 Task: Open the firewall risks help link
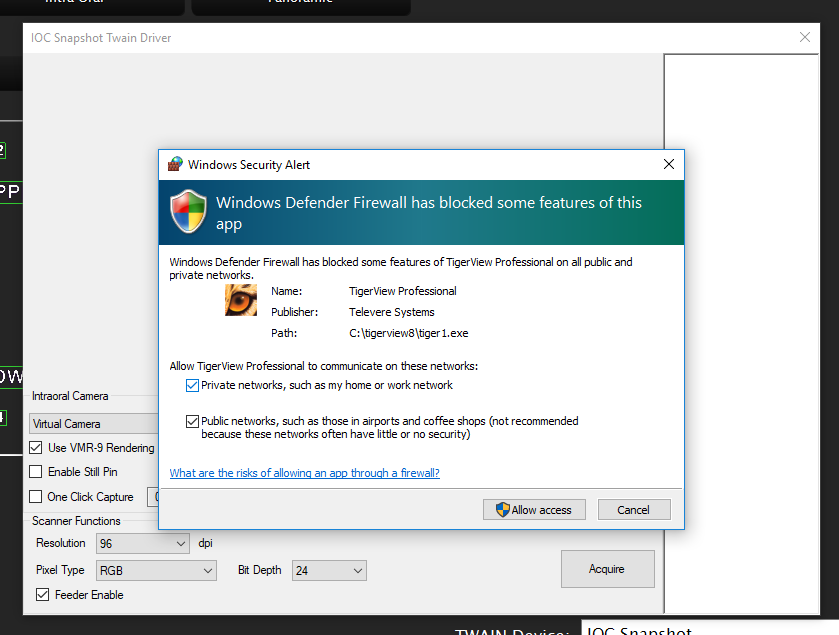coord(304,473)
